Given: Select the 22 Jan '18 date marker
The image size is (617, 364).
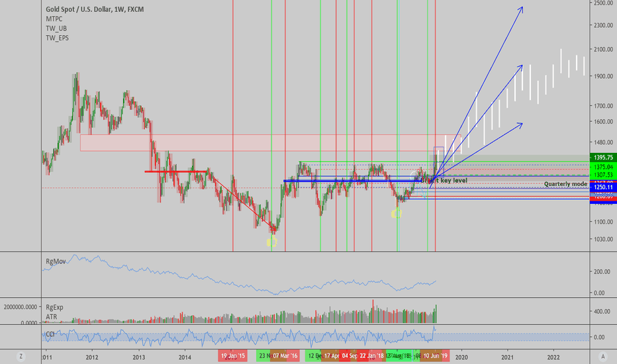Looking at the screenshot, I should click(371, 356).
